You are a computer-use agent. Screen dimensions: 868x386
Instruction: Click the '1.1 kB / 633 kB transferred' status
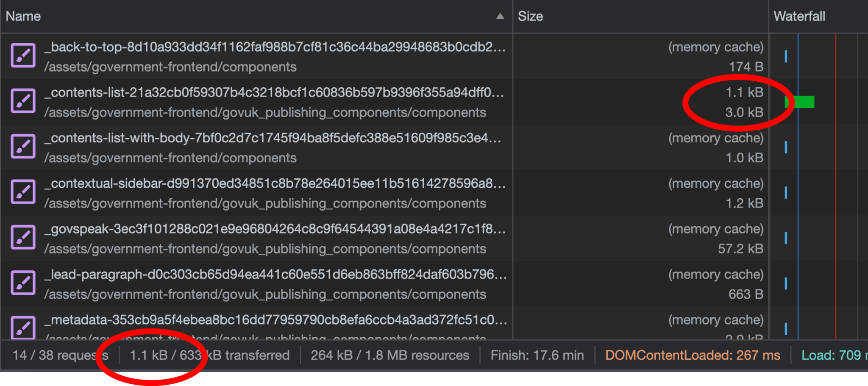[209, 355]
